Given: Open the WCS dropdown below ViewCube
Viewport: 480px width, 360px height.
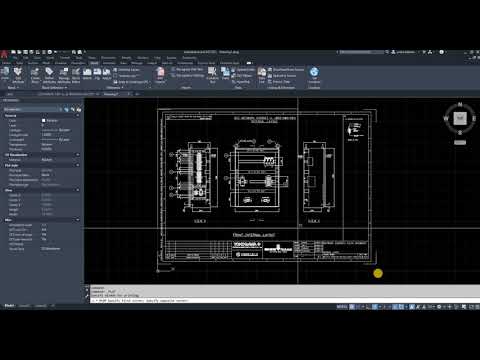Looking at the screenshot, I should tap(460, 142).
